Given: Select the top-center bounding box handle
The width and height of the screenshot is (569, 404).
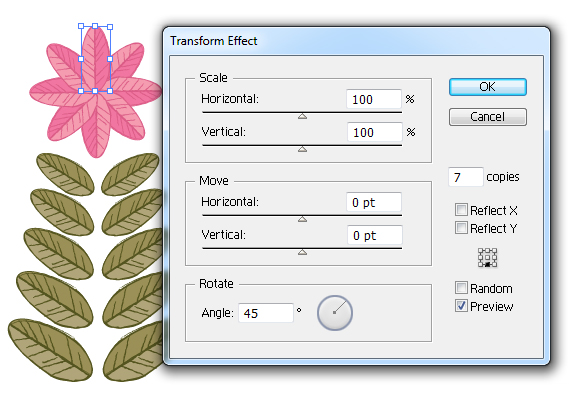Looking at the screenshot, I should click(x=95, y=26).
